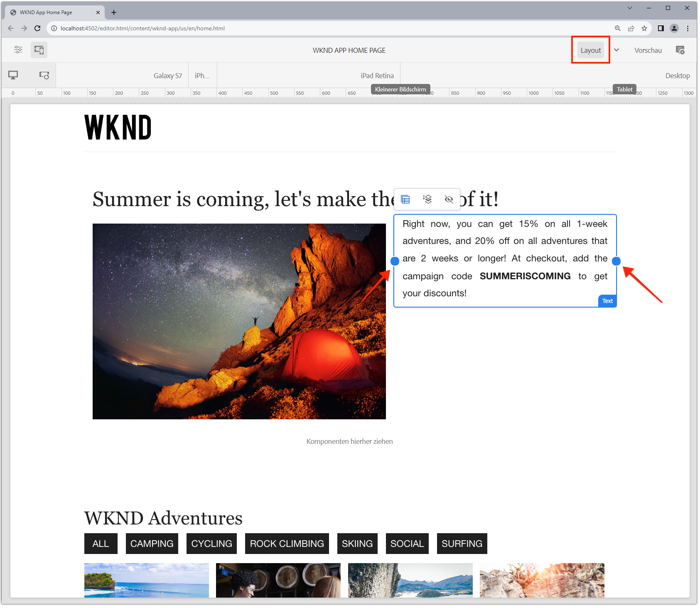The image size is (700, 608).
Task: Click the WKND logo
Action: pos(118,127)
